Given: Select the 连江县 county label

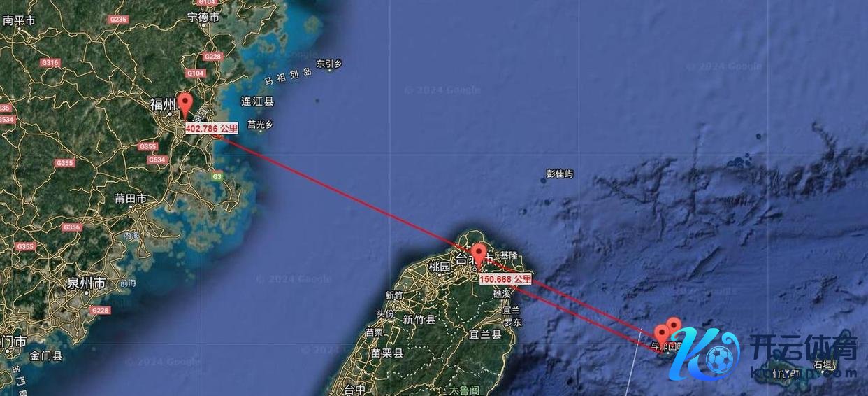Looking at the screenshot, I should 257,101.
